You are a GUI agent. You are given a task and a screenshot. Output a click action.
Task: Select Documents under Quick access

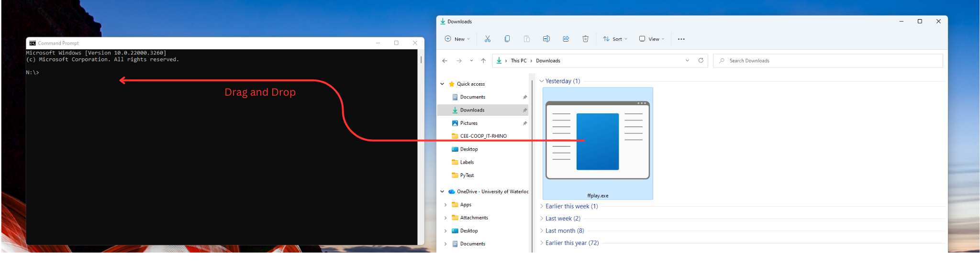483,97
